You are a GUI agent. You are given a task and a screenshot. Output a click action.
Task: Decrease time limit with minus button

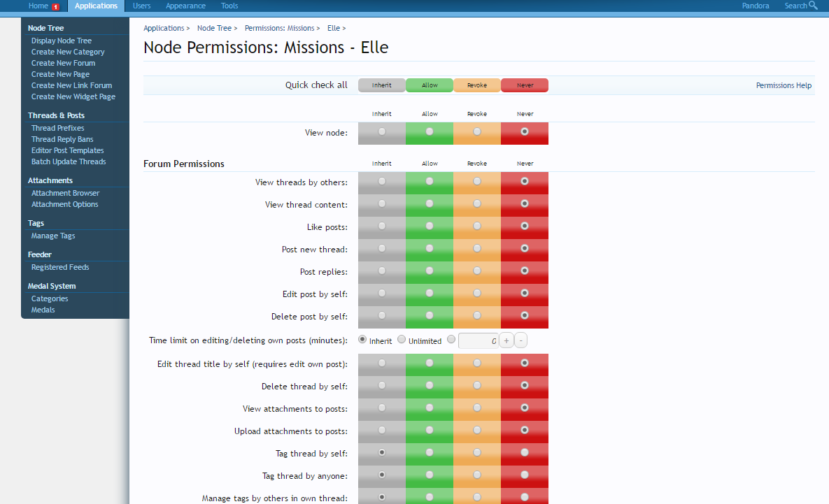click(x=520, y=340)
